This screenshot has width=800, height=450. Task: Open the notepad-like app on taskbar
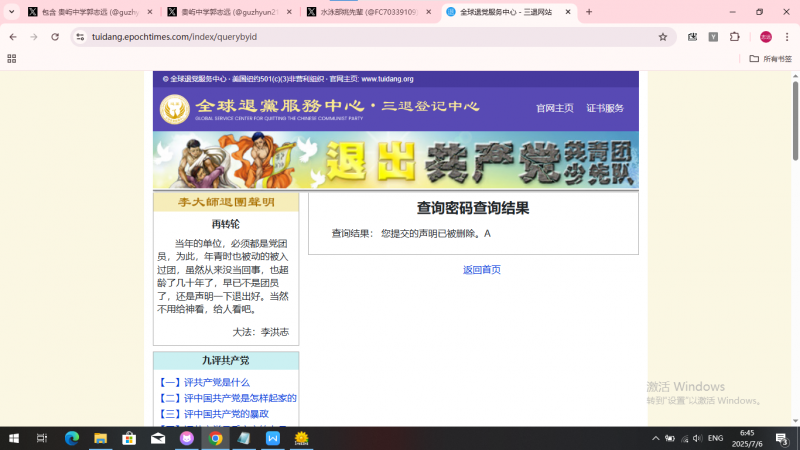tap(244, 438)
